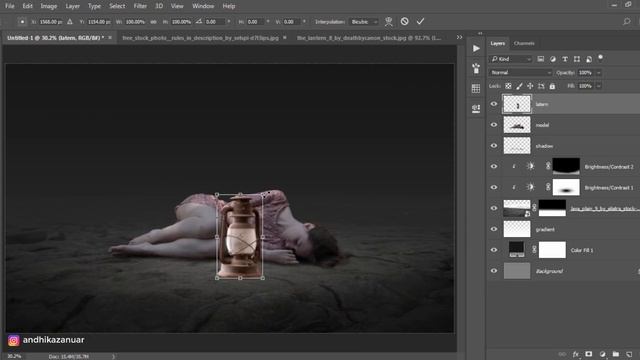Switch to warp mode icon in options bar
This screenshot has height=360, width=640.
389,22
